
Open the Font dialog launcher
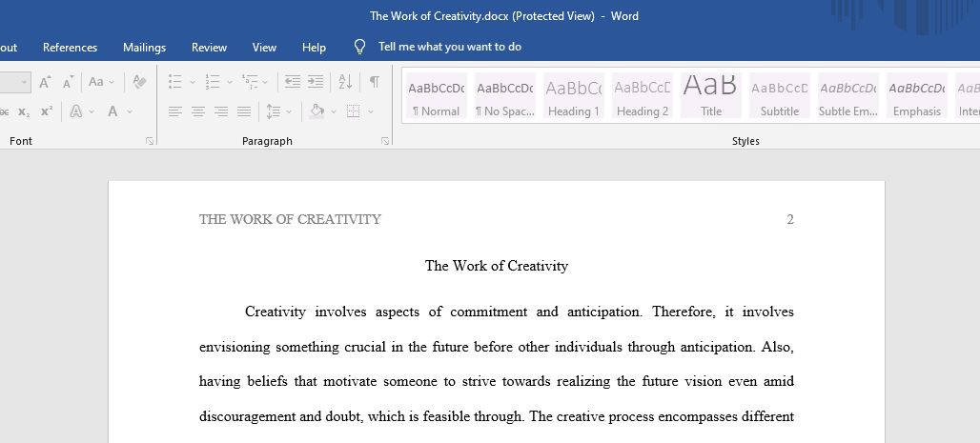coord(150,141)
